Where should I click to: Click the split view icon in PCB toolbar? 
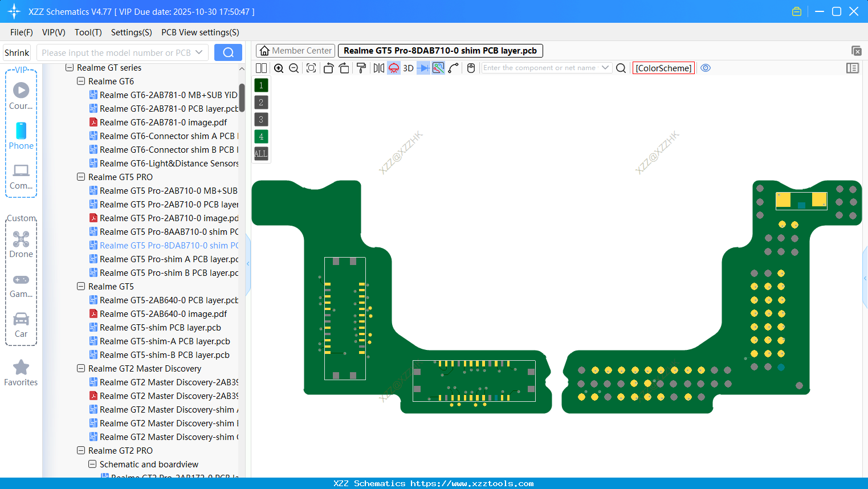click(262, 68)
